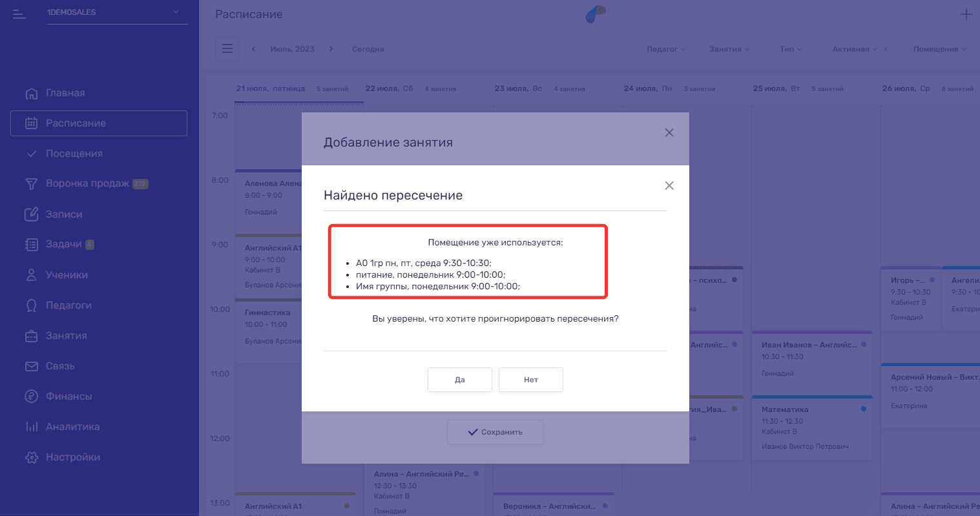980x516 pixels.
Task: Open Задачи checklist icon
Action: [31, 245]
